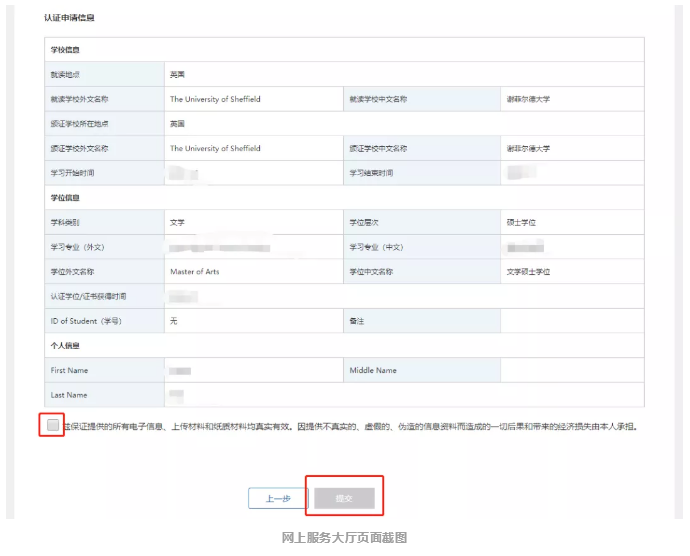Click the 就读学校外文名称 label
Screen dimensions: 690x556
pos(79,99)
